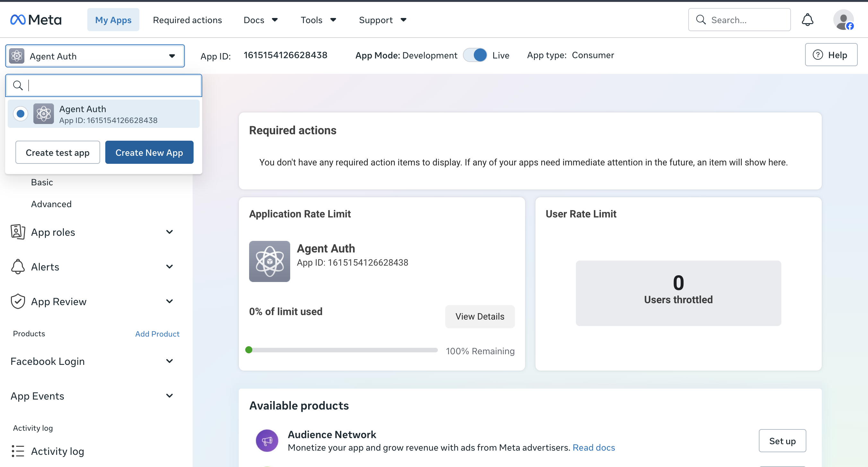Click the Agent Auth atom icon in dropdown list
This screenshot has height=467, width=868.
click(x=43, y=114)
